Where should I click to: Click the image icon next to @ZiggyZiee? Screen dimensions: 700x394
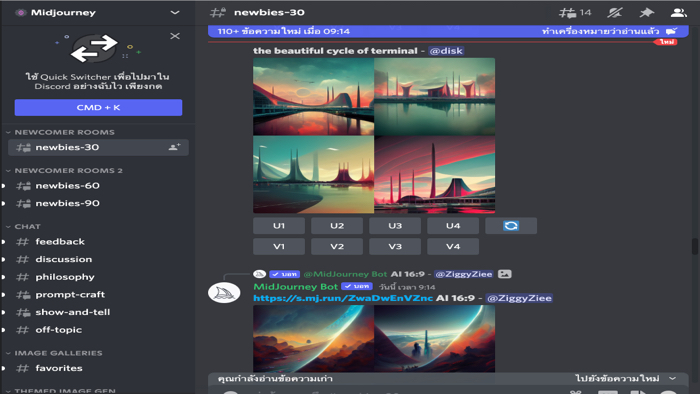pos(504,274)
